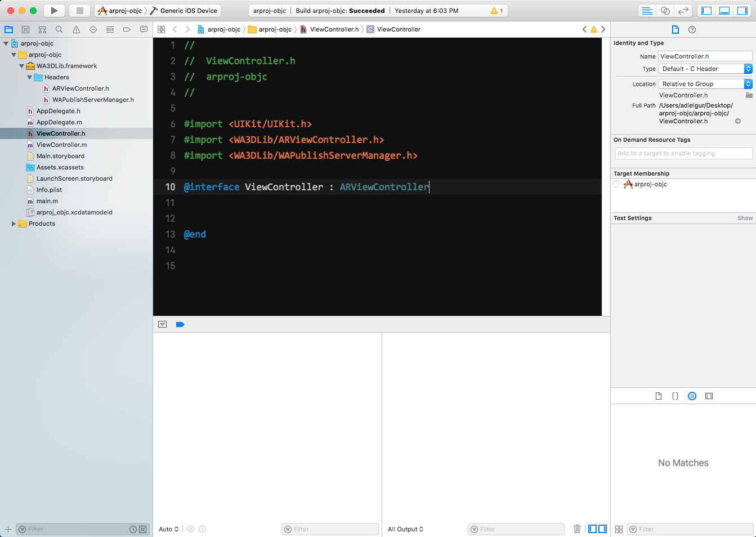Image resolution: width=756 pixels, height=537 pixels.
Task: Open the Code Snippet library
Action: coord(676,396)
